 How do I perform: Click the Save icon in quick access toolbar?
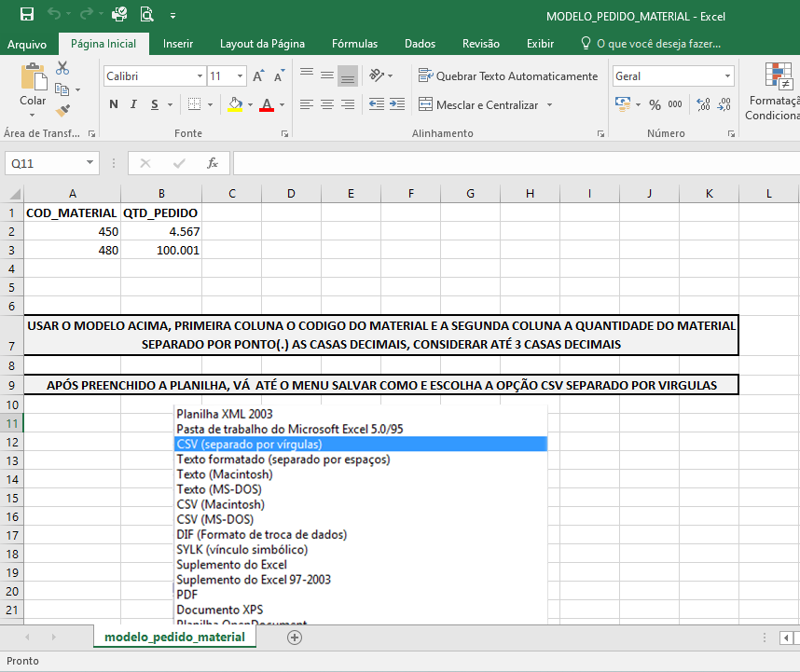point(26,15)
